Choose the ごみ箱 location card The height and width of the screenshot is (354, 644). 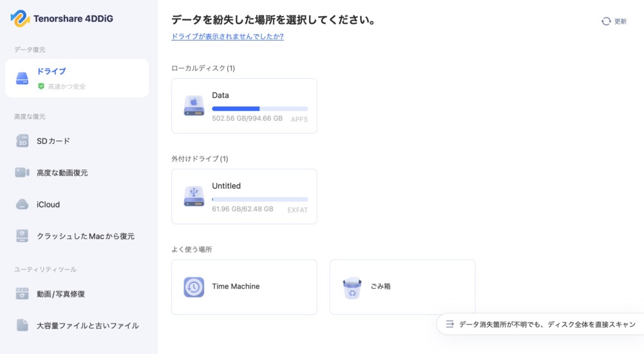click(x=402, y=287)
